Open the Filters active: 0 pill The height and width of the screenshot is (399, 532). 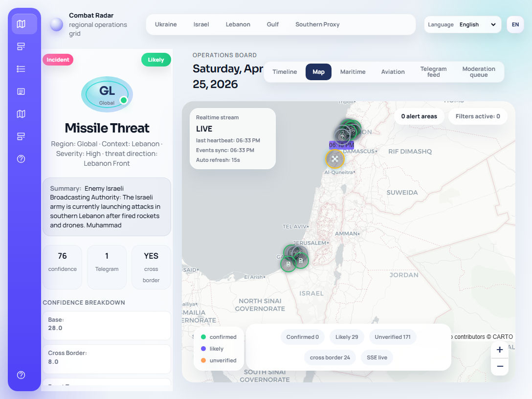click(478, 116)
